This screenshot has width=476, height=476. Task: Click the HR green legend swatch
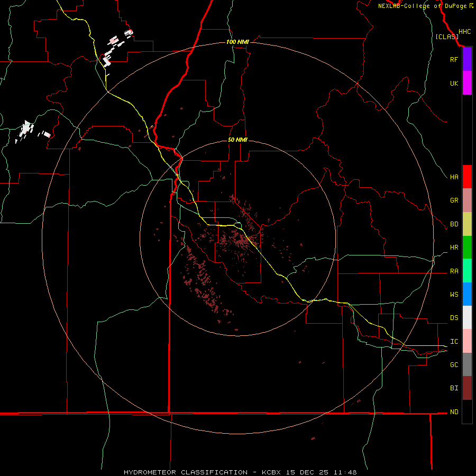pyautogui.click(x=467, y=248)
